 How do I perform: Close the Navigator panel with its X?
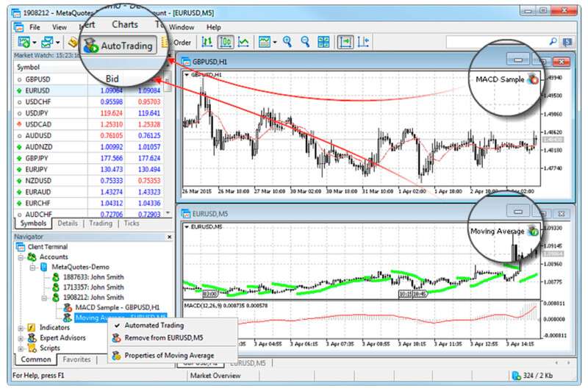(x=170, y=237)
